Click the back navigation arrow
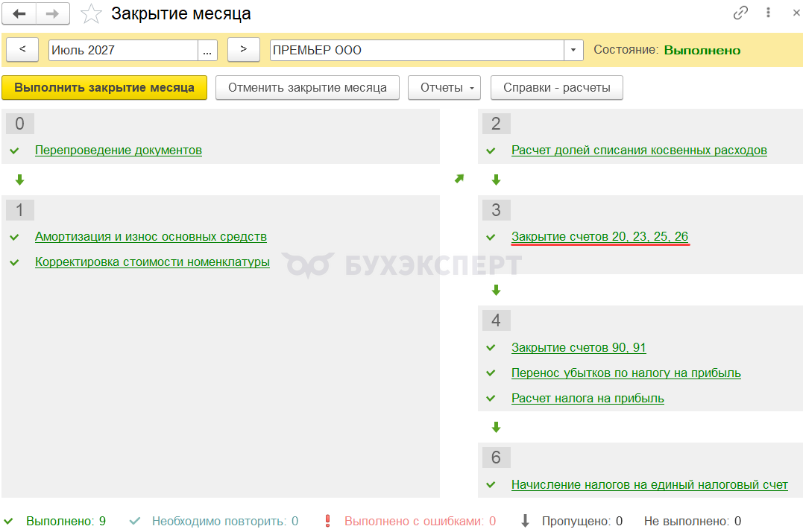 point(19,14)
